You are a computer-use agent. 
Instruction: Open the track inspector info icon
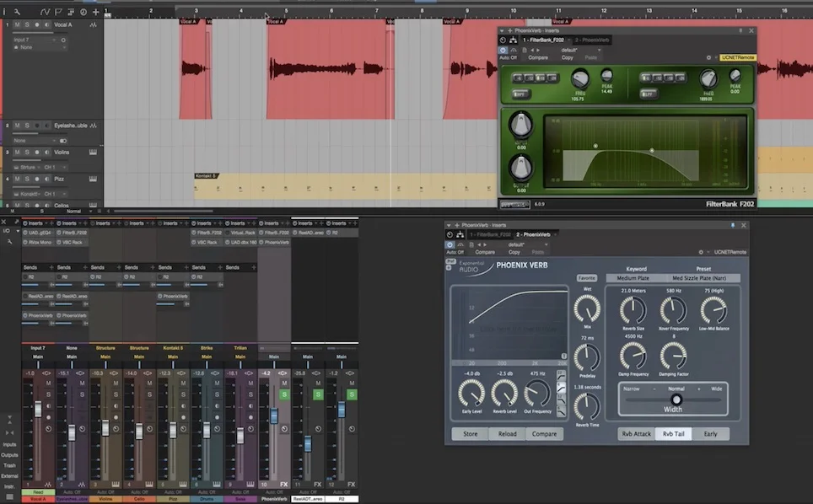pos(4,12)
